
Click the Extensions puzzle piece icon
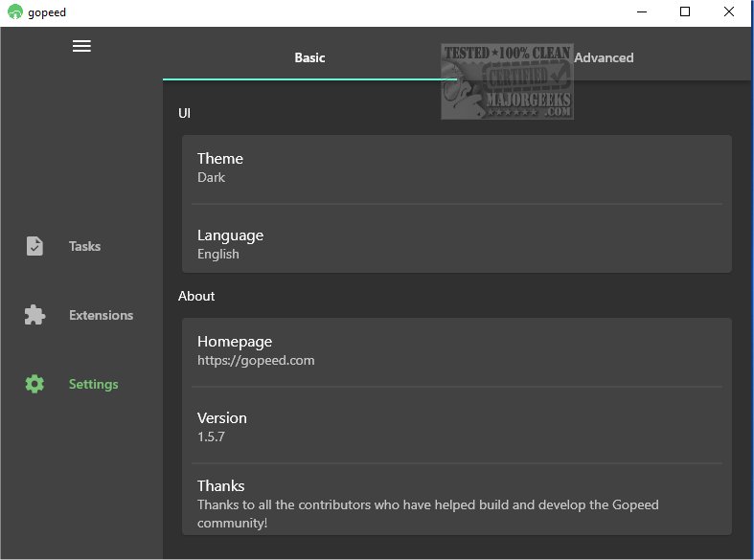[x=34, y=315]
